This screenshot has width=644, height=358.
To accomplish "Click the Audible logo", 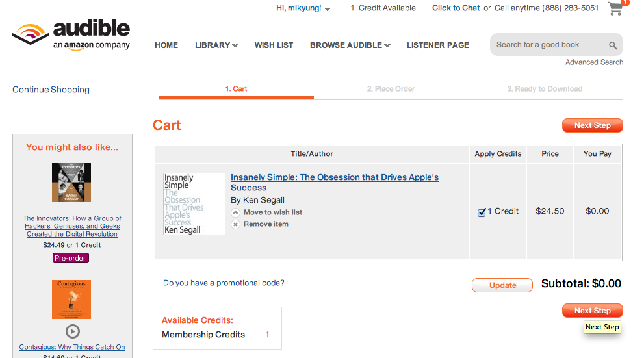I will coord(71,35).
